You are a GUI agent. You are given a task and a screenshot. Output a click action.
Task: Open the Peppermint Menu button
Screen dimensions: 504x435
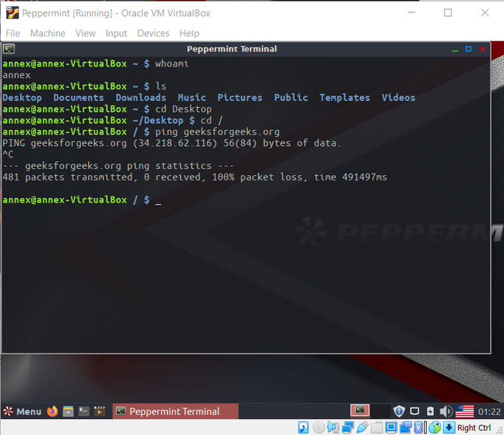coord(22,411)
